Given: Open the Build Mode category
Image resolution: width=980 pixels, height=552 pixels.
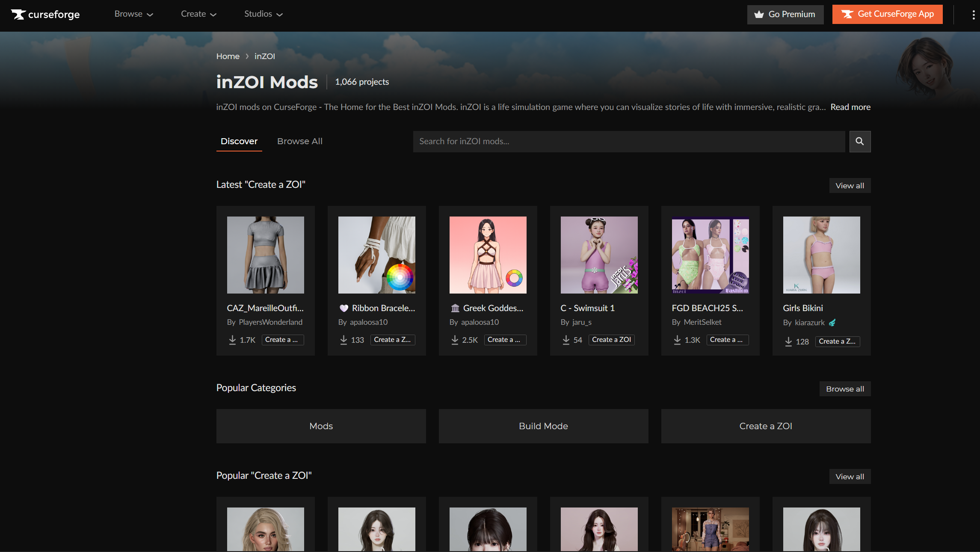Looking at the screenshot, I should point(543,426).
